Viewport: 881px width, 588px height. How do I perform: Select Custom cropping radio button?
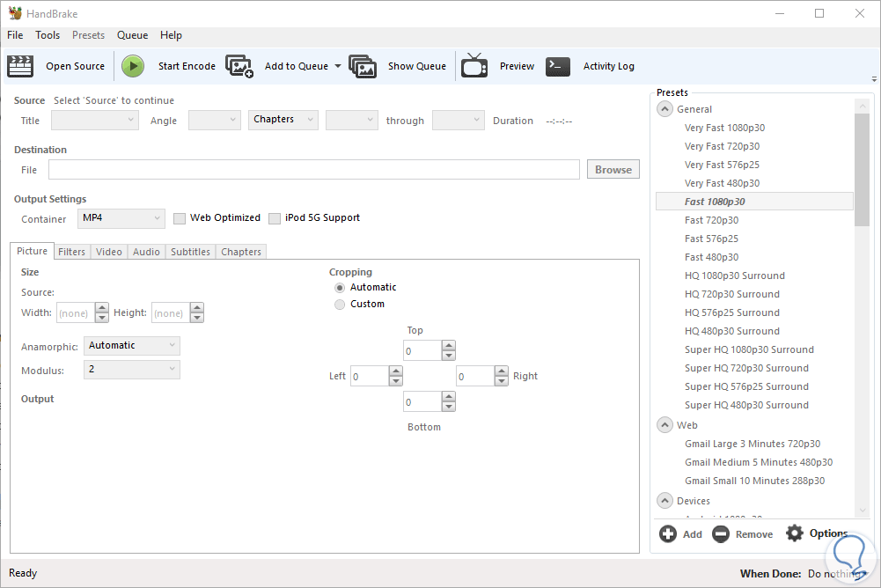(340, 305)
